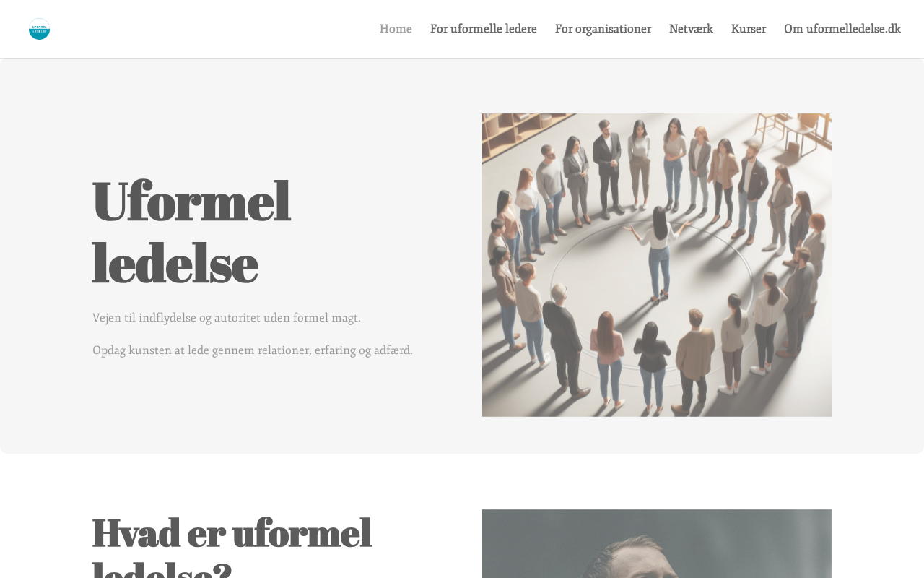Select the word Uformel in main heading
This screenshot has height=578, width=924.
(191, 200)
